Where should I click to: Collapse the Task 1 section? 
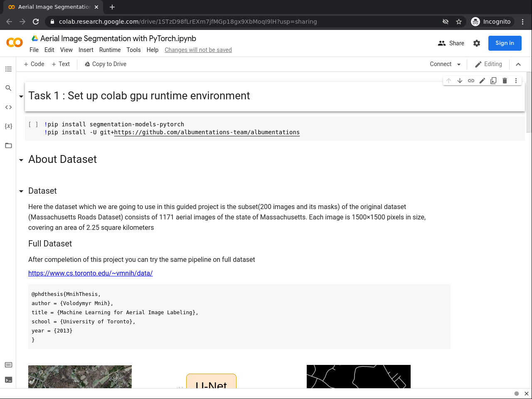pyautogui.click(x=21, y=96)
